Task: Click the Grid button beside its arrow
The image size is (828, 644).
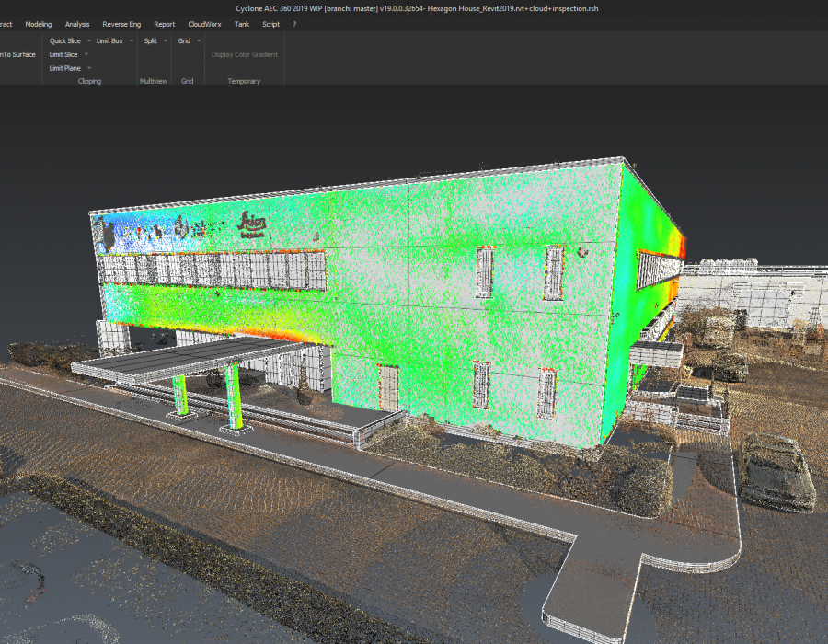Action: click(184, 40)
